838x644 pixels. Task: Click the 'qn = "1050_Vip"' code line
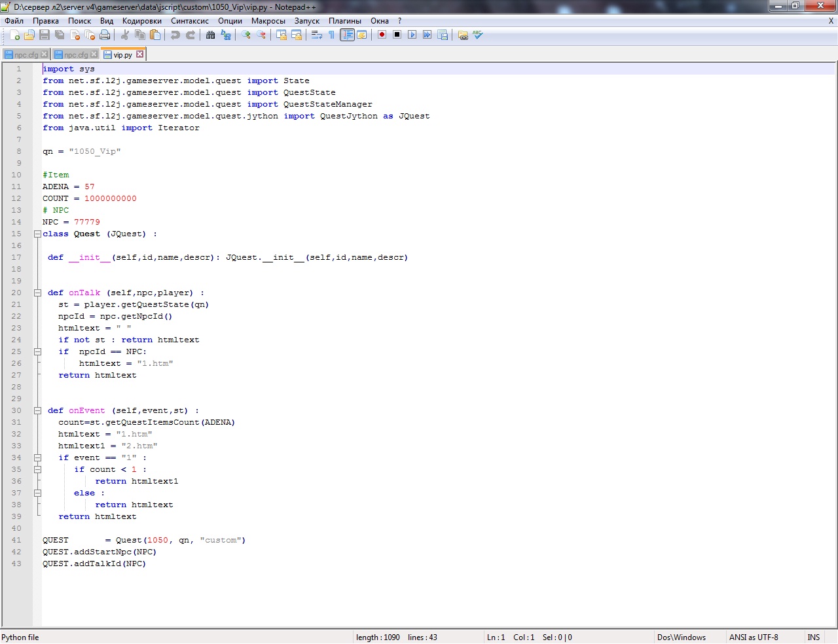click(82, 151)
